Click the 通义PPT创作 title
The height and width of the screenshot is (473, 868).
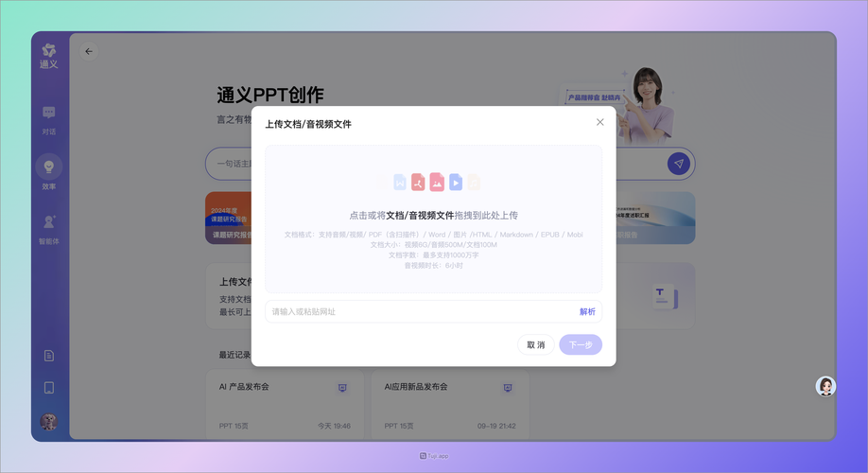(x=270, y=96)
